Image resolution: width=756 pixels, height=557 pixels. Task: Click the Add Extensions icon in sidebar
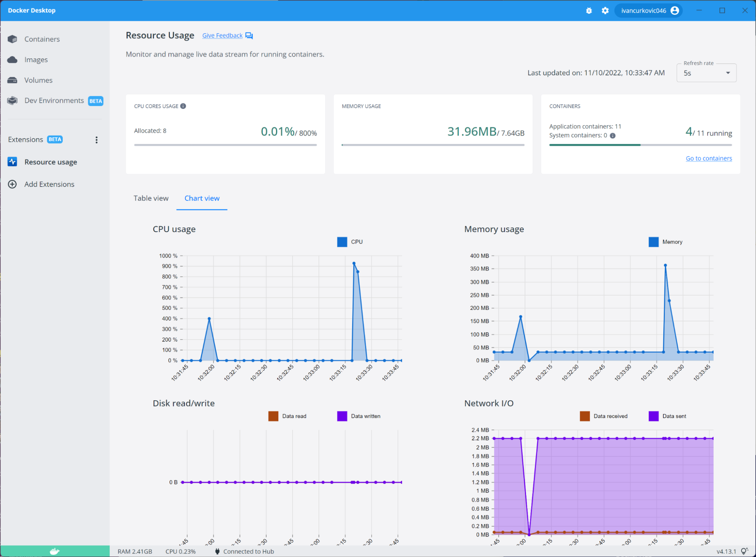click(x=13, y=184)
